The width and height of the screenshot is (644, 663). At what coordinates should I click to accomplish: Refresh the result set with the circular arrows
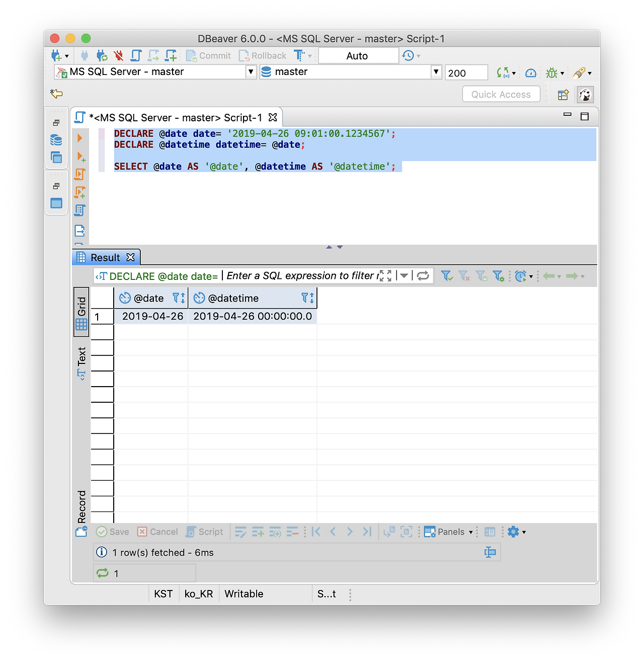tap(423, 275)
